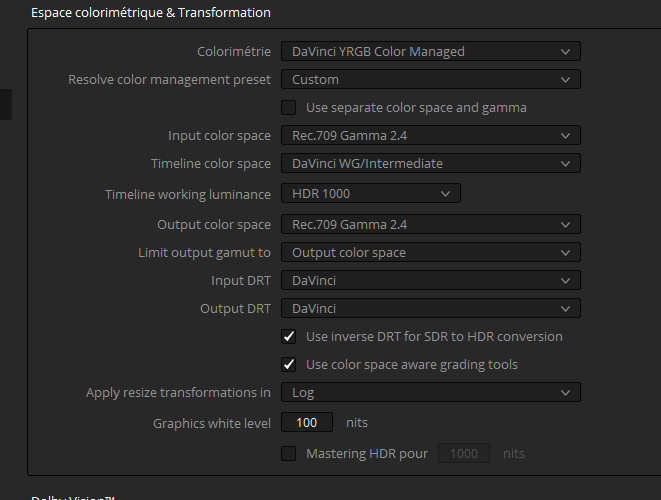661x500 pixels.
Task: Click the nits unit after Graphics white level
Action: [357, 422]
